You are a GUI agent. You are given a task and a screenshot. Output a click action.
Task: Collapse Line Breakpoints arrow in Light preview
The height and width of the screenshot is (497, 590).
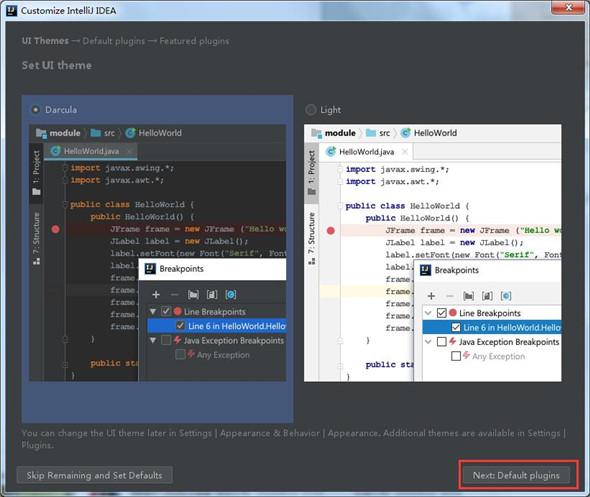coord(428,313)
